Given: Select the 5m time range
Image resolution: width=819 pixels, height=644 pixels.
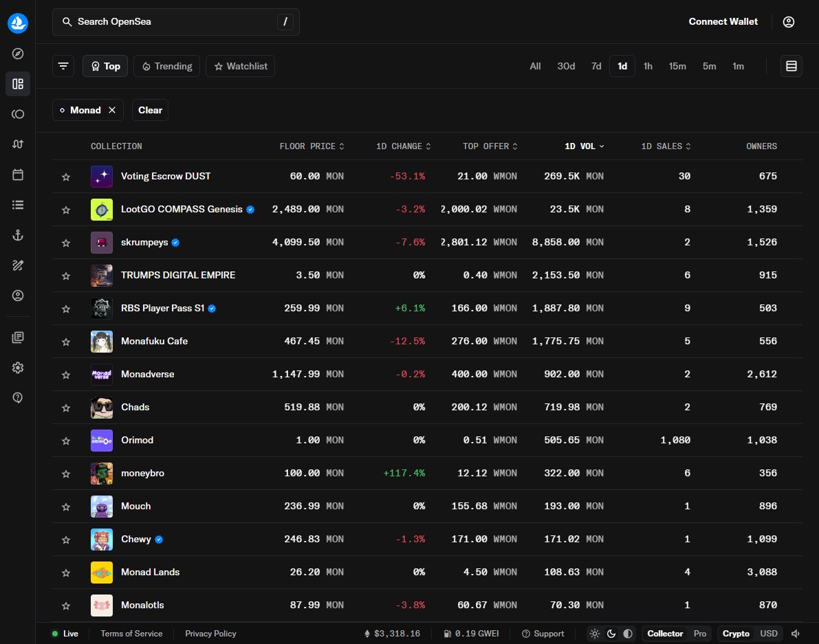Looking at the screenshot, I should tap(709, 66).
